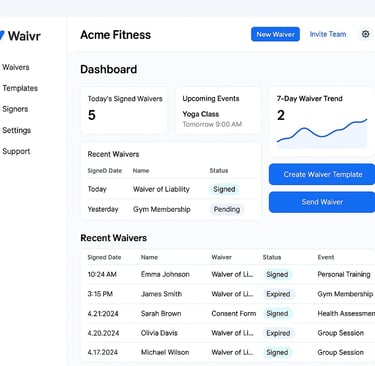Screen dimensions: 375x366
Task: Open Waivers in the sidebar
Action: click(16, 67)
